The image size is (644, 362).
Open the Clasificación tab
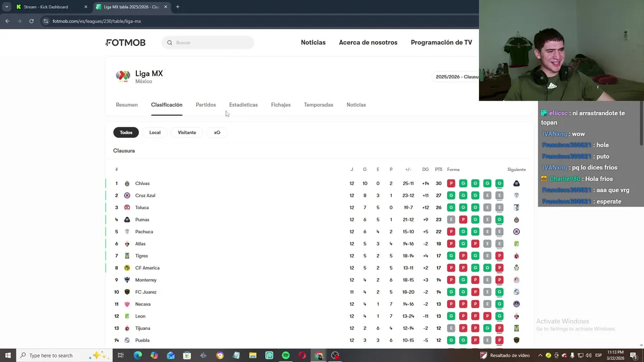[167, 105]
